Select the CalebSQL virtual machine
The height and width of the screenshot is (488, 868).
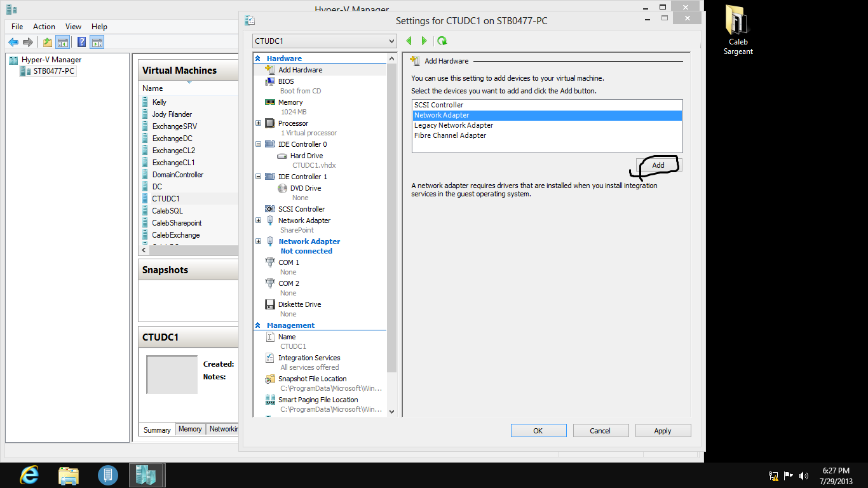pos(168,211)
